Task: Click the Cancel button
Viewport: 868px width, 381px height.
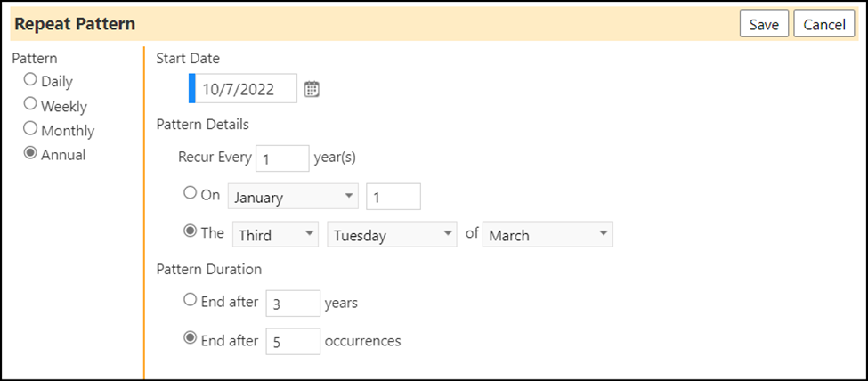Action: tap(824, 25)
